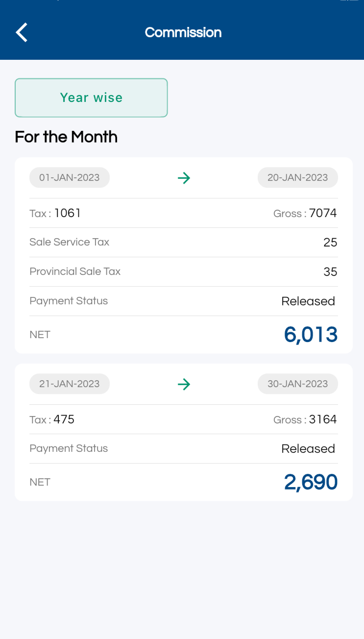The image size is (364, 639).
Task: Go back using the header arrow
Action: [22, 33]
